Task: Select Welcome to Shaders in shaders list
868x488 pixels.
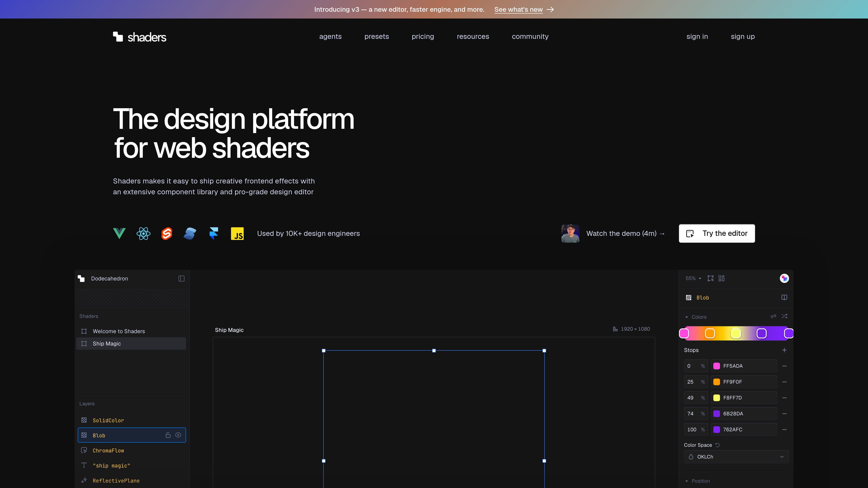Action: coord(131,331)
